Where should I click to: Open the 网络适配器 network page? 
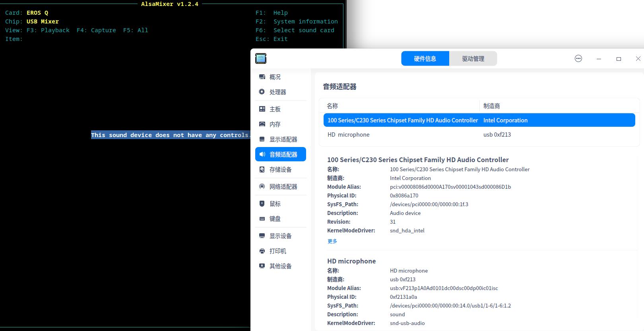click(x=281, y=186)
